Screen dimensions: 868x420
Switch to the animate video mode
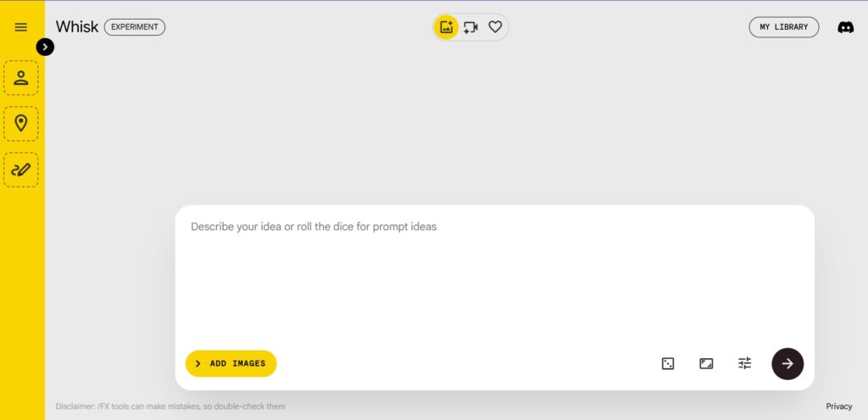coord(470,27)
